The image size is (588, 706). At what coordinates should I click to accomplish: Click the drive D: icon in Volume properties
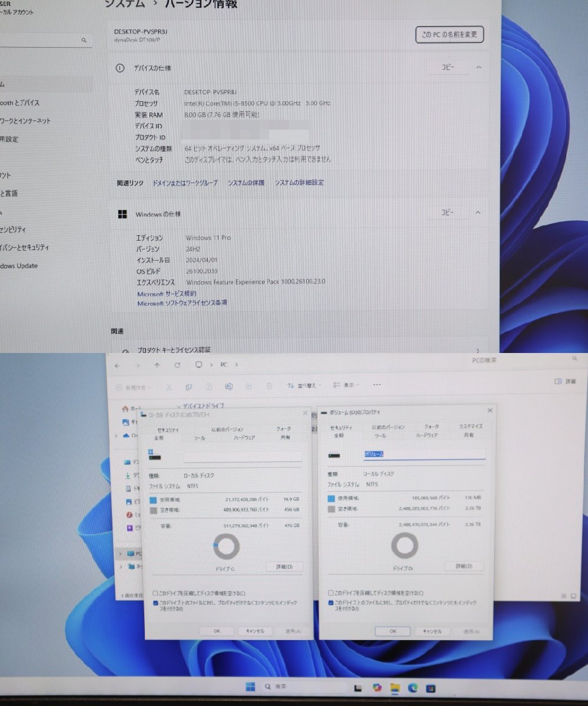coord(334,455)
